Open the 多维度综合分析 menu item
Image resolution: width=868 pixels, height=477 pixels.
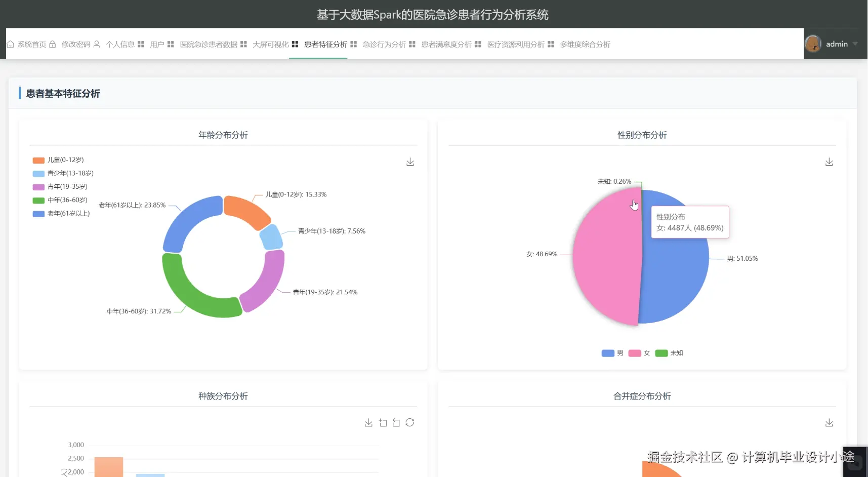pyautogui.click(x=585, y=44)
